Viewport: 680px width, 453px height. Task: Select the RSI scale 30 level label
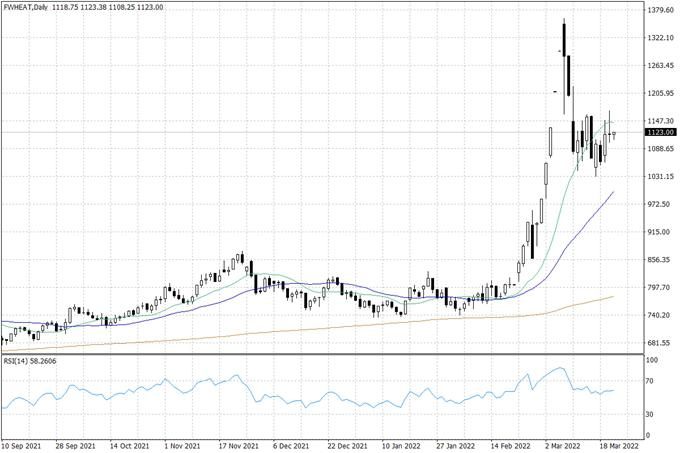(x=652, y=414)
